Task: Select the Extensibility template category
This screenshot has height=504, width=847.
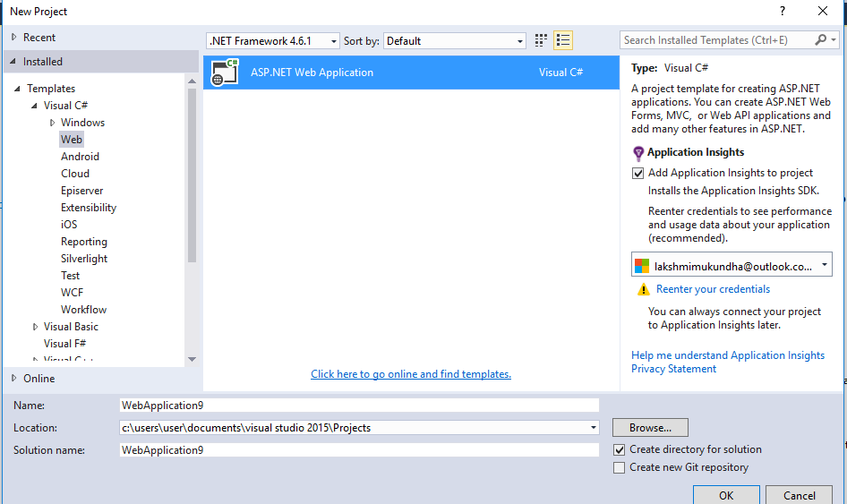Action: coord(89,208)
